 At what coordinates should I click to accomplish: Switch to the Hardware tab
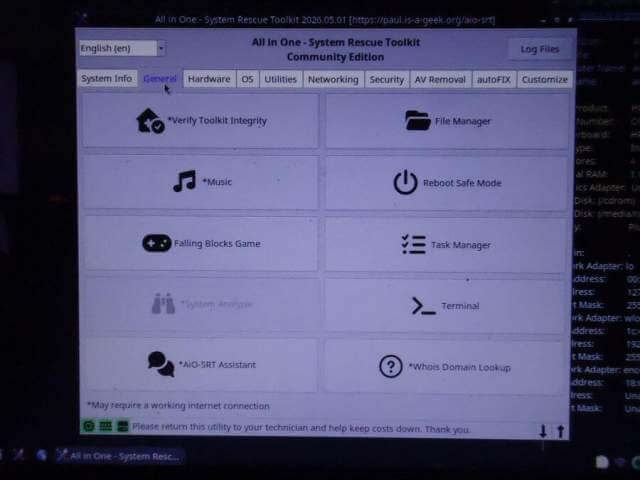(x=209, y=79)
